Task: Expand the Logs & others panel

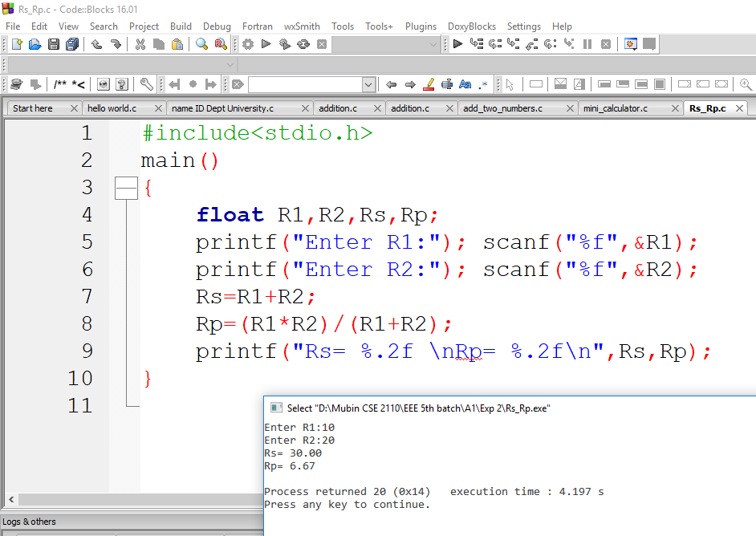Action: pos(29,522)
